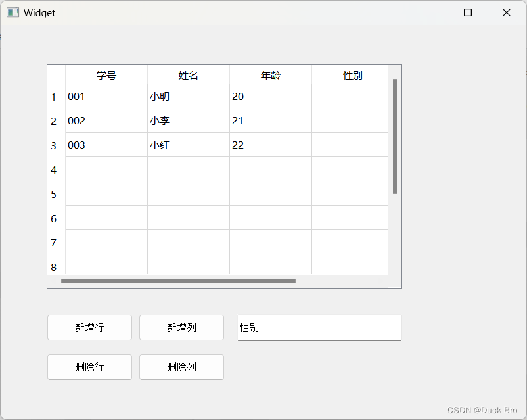Click the horizontal scrollbar of the table
The image size is (527, 420).
pyautogui.click(x=177, y=281)
